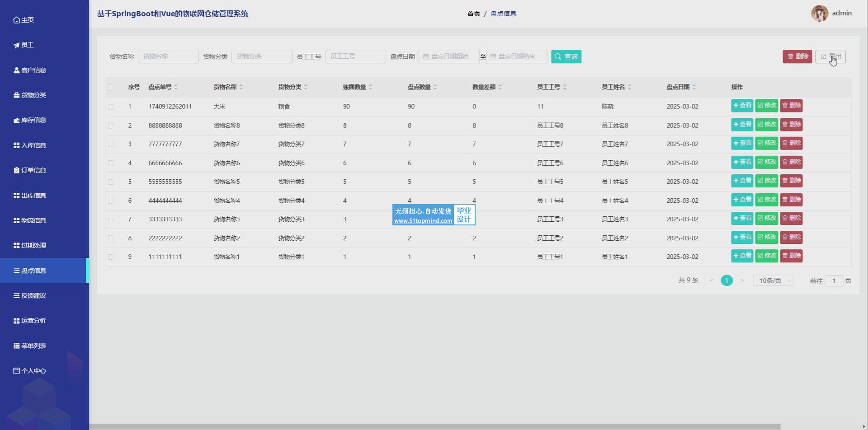The width and height of the screenshot is (868, 430).
Task: Click the export 导出 button
Action: pos(830,56)
